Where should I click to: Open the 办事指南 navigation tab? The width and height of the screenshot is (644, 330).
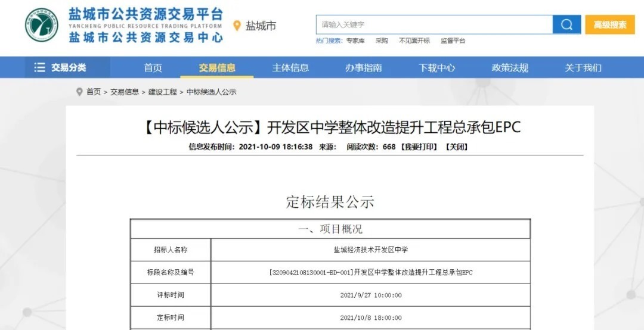coord(364,68)
